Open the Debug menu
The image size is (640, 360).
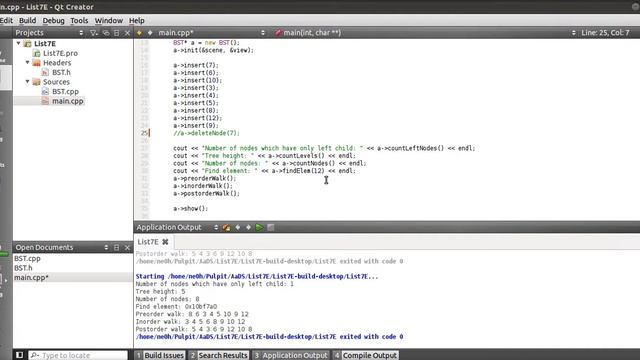point(53,20)
